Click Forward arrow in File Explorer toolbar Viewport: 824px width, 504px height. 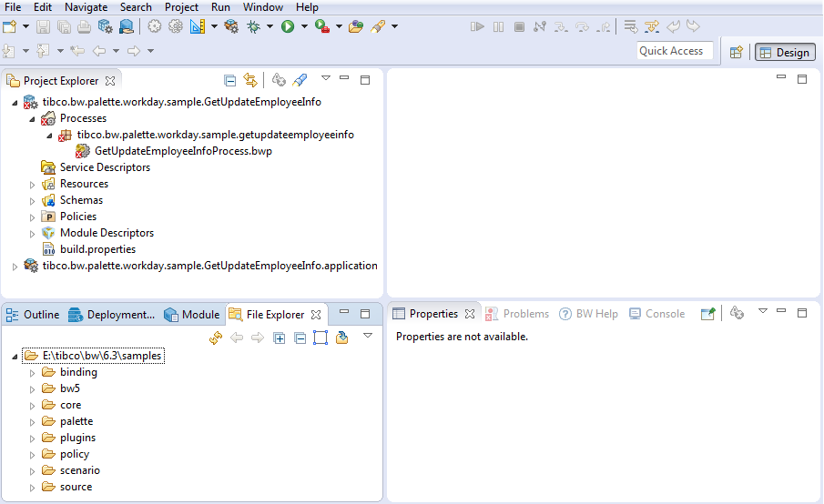[258, 338]
